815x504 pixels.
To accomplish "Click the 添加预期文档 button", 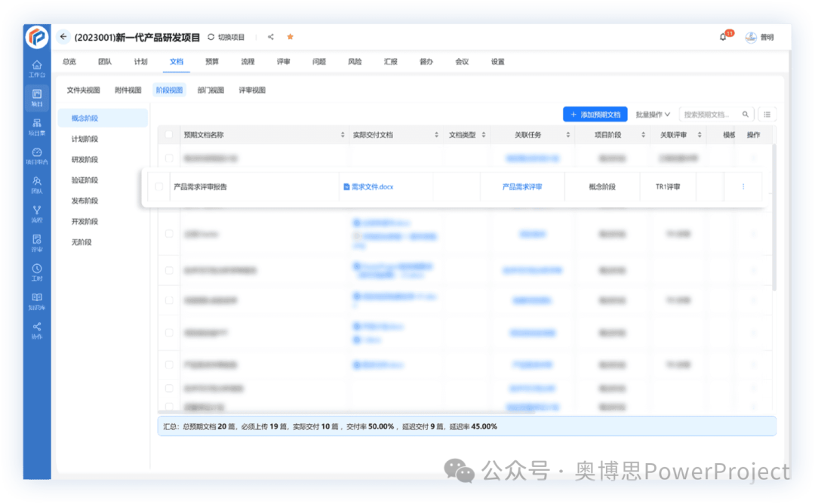I will click(595, 114).
